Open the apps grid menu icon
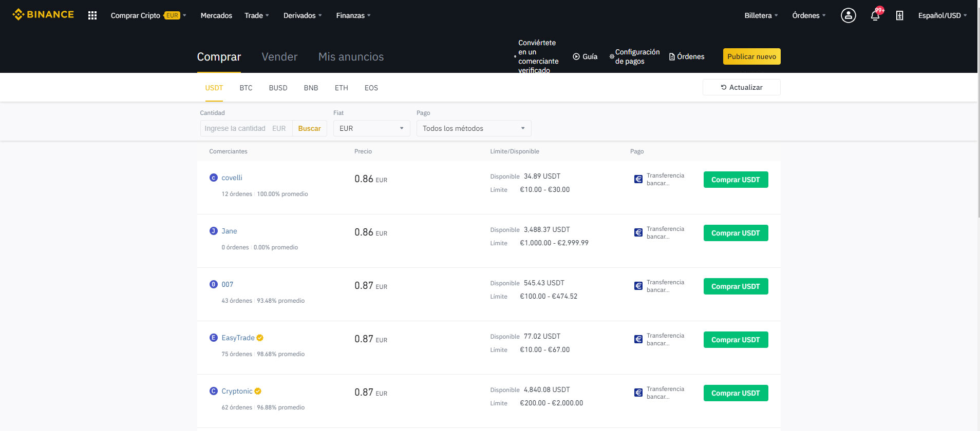Viewport: 980px width, 431px height. 92,15
